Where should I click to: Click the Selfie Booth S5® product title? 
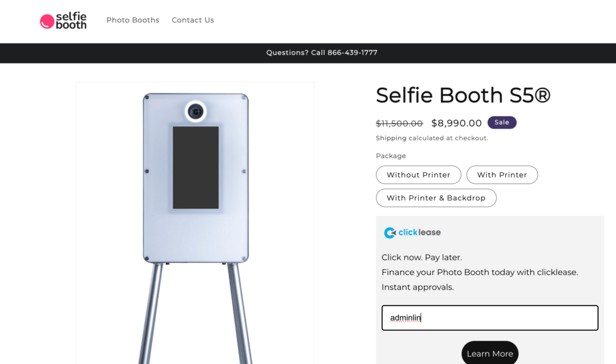tap(463, 95)
